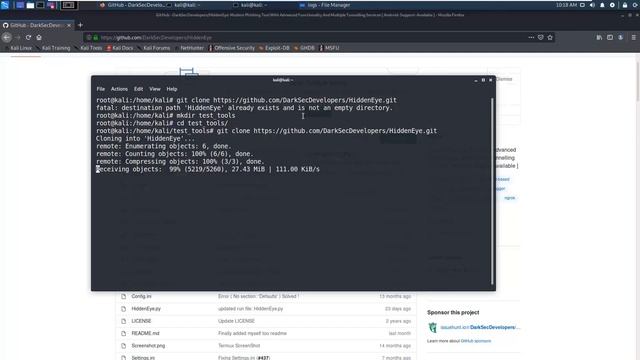Save page to Pocket icon

[540, 37]
